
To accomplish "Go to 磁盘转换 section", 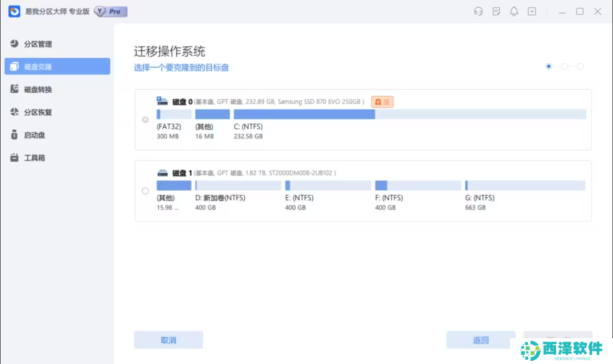I will pos(57,89).
